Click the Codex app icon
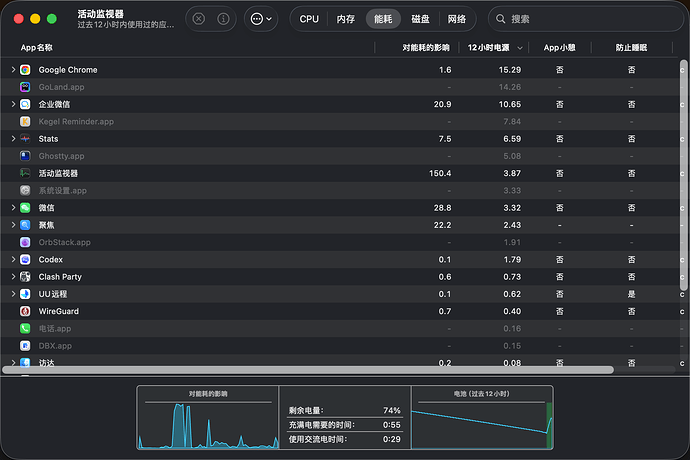Screen dimensions: 690x460 click(25, 259)
